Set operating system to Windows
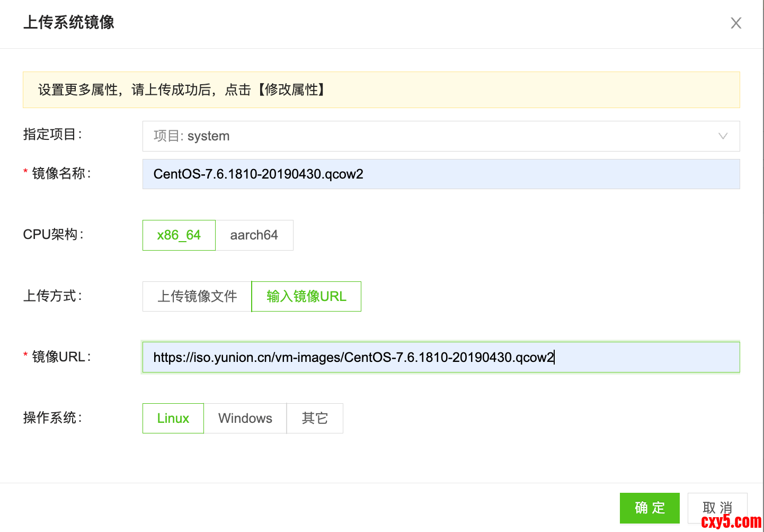The image size is (764, 532). click(x=245, y=419)
